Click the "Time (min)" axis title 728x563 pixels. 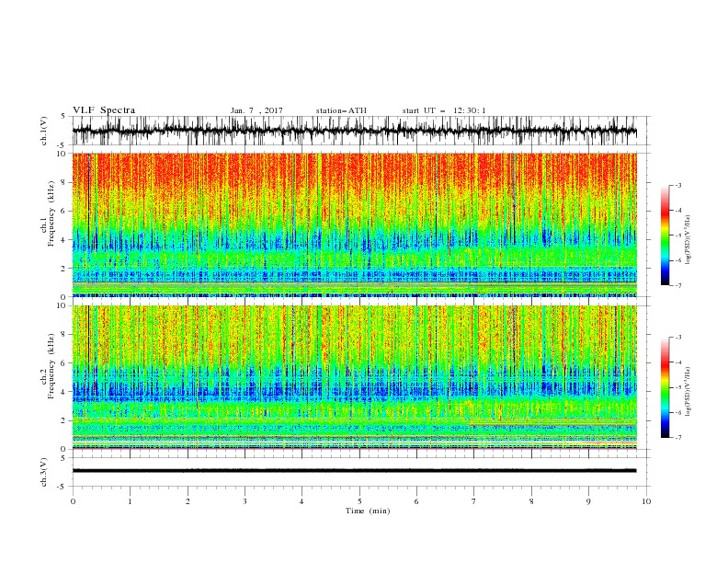(368, 511)
